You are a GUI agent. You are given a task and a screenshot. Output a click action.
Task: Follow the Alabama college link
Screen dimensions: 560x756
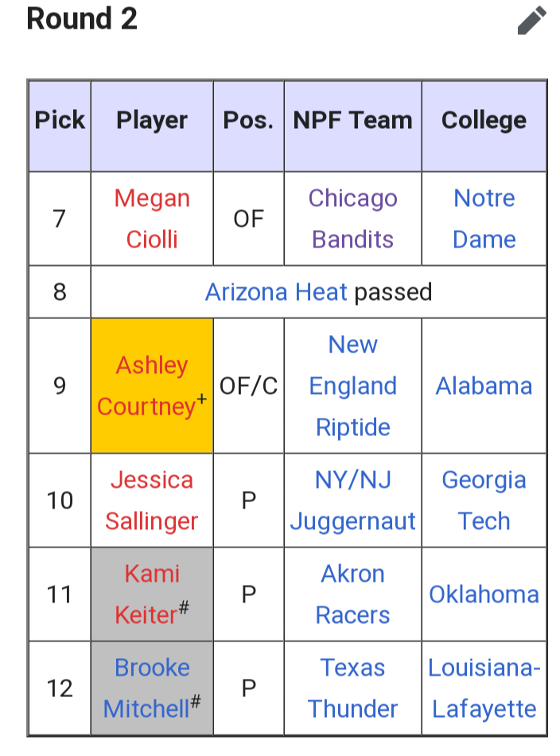point(484,386)
